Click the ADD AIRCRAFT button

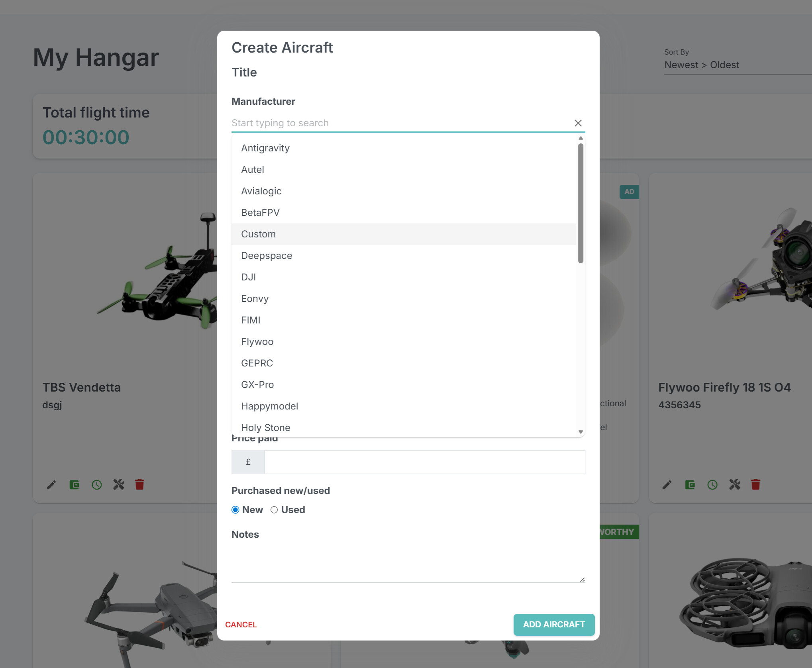[554, 625]
